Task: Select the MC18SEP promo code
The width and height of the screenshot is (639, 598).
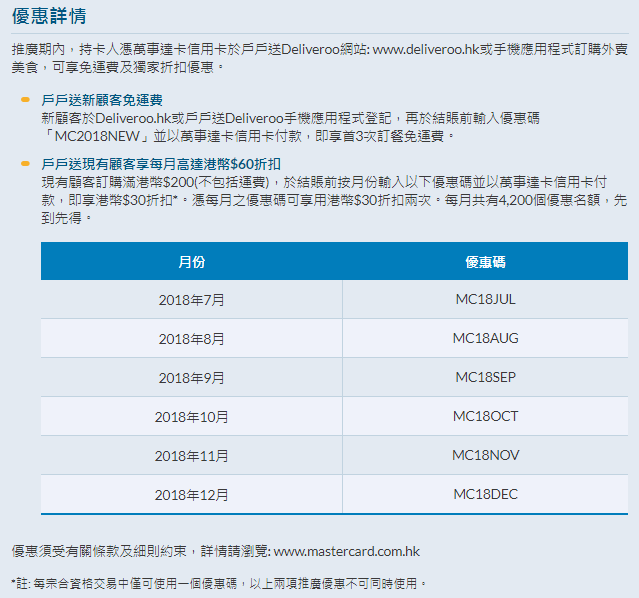Action: click(485, 377)
